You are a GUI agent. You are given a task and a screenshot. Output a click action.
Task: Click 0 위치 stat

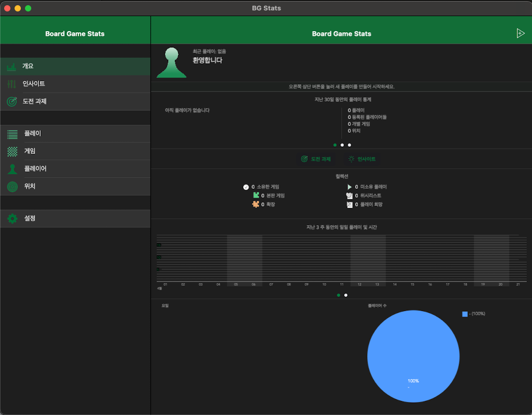[354, 131]
